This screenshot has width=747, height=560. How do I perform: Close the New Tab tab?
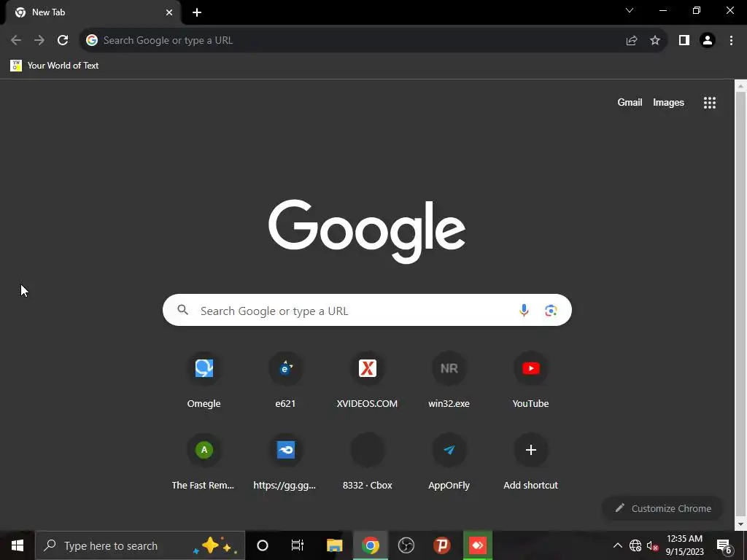click(169, 12)
